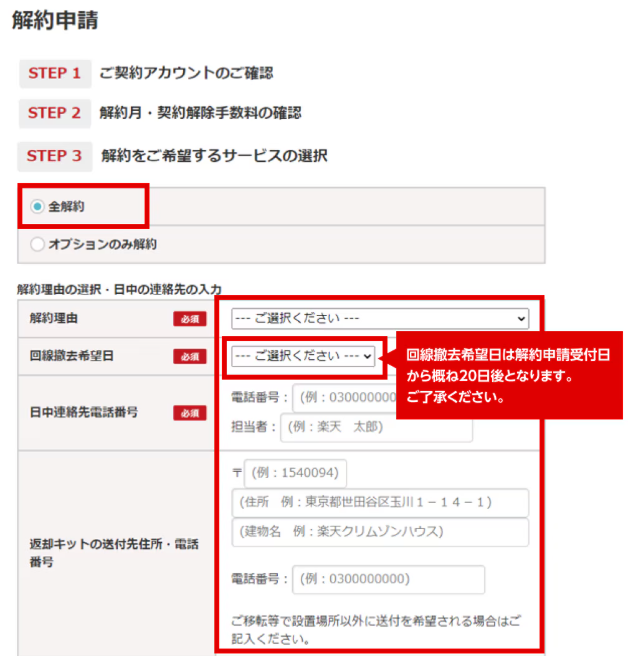Click the return kit 電話番号 input field
Image resolution: width=628 pixels, height=656 pixels.
tap(388, 579)
